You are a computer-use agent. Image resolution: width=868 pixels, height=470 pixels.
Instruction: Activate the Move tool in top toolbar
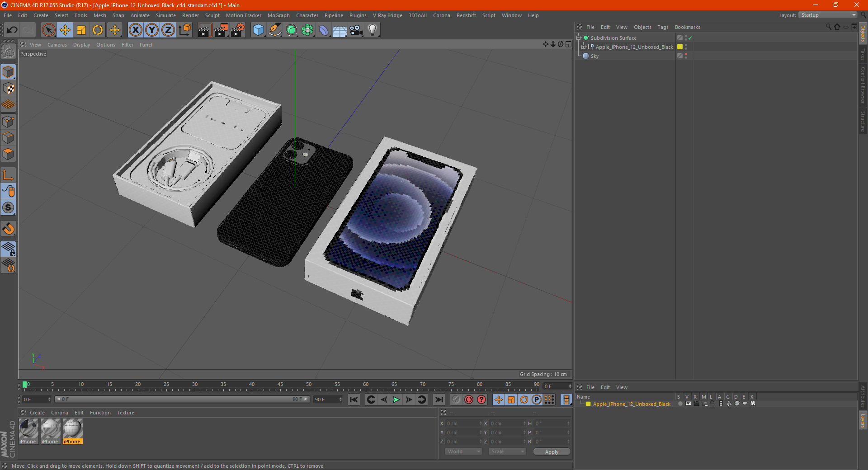(x=65, y=30)
